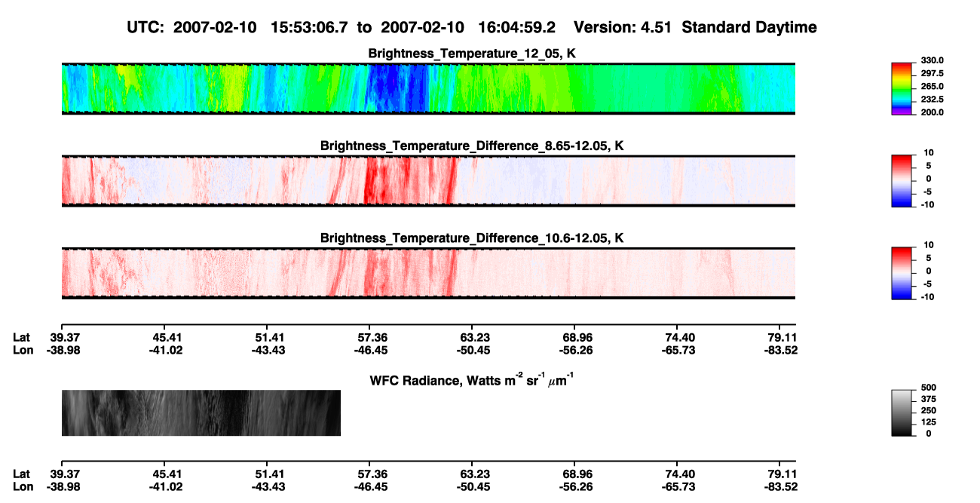Click latitude 57.36 on the axis below the 10.6-12.05 panel
The width and height of the screenshot is (980, 503).
coord(372,337)
